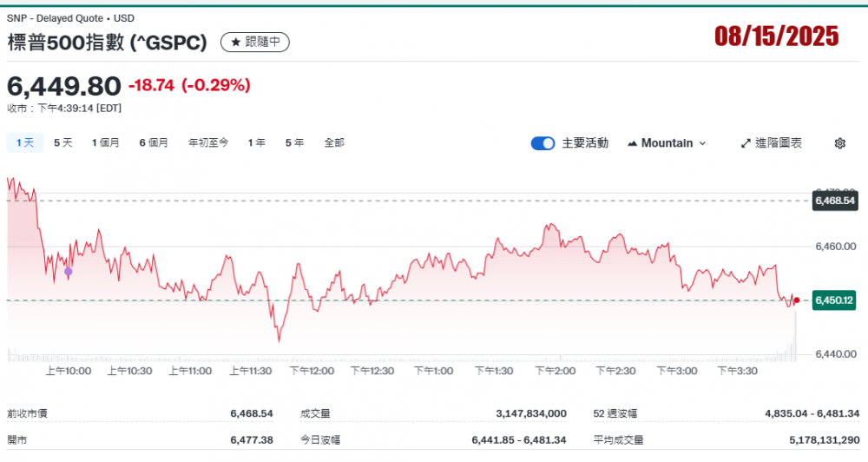Click the star 跟隨中 follow button

point(255,42)
